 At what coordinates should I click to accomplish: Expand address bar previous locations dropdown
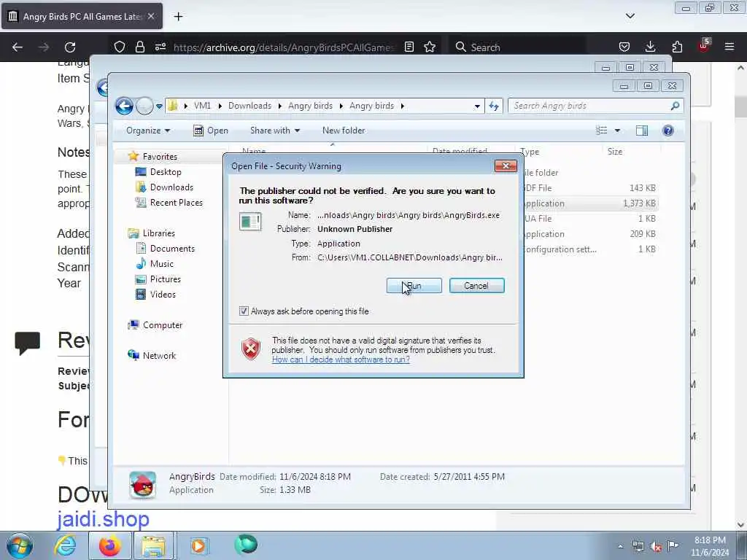477,106
